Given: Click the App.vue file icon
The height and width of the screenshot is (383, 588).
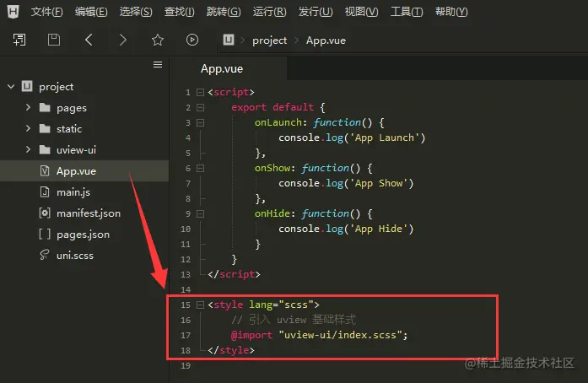Looking at the screenshot, I should [x=45, y=170].
